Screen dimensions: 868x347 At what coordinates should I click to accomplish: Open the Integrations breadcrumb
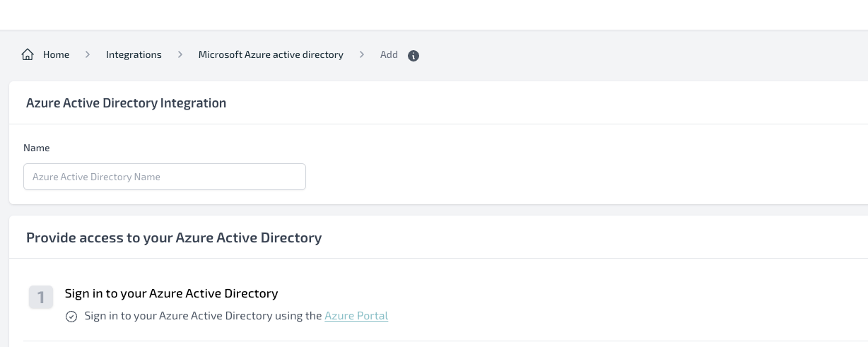coord(134,54)
